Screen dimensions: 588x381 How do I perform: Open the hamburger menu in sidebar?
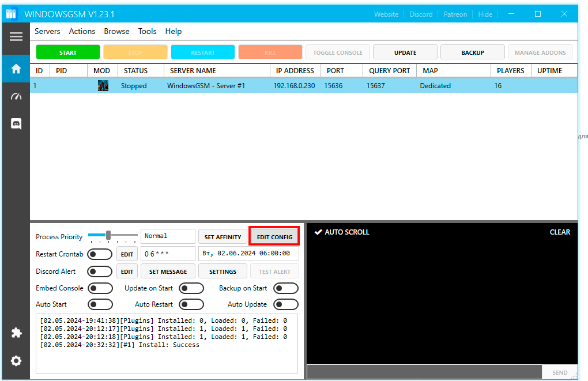(16, 37)
